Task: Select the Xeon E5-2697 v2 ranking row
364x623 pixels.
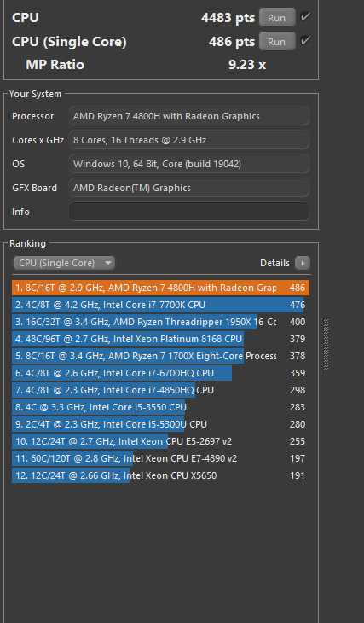Action: click(161, 441)
